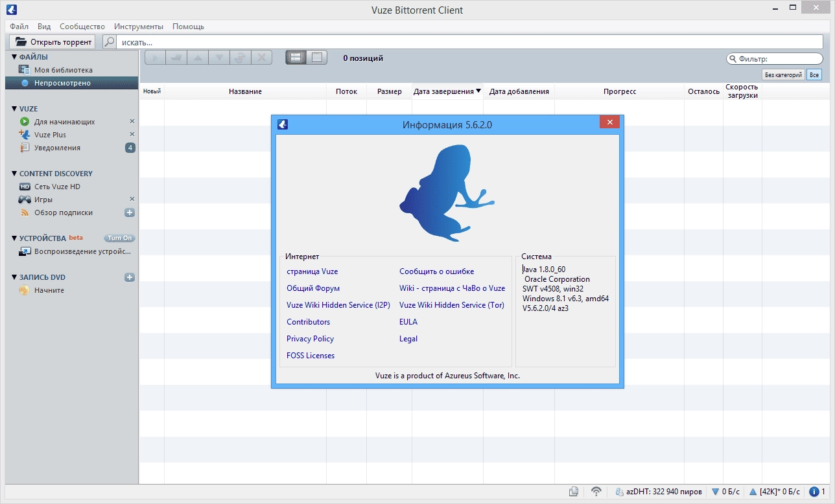Open Vuze Wiki Hidden Service (Tor) link
Screen dimensions: 835x504
[x=452, y=305]
